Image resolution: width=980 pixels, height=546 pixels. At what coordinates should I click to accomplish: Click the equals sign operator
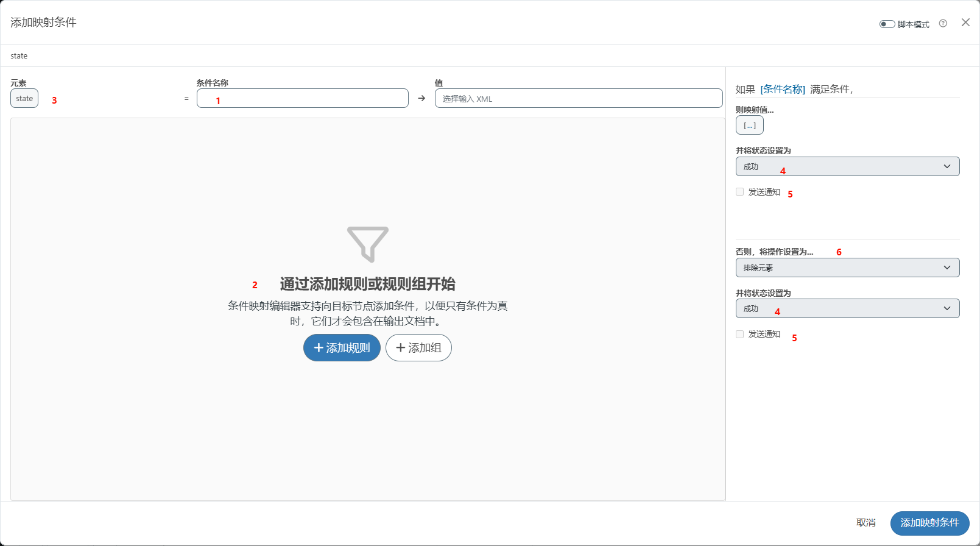click(x=186, y=99)
